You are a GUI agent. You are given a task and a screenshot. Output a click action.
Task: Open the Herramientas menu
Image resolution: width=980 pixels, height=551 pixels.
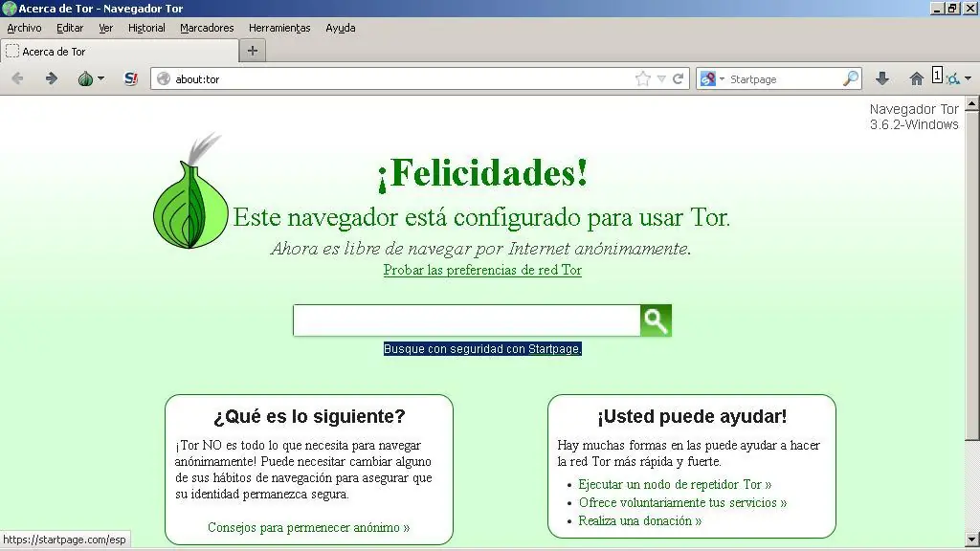[x=279, y=28]
